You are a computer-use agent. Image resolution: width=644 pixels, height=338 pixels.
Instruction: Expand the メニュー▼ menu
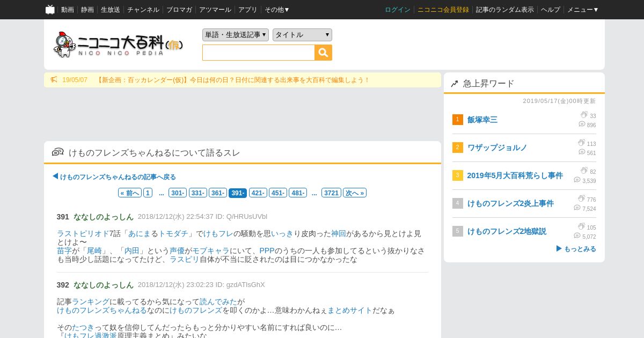coord(583,10)
